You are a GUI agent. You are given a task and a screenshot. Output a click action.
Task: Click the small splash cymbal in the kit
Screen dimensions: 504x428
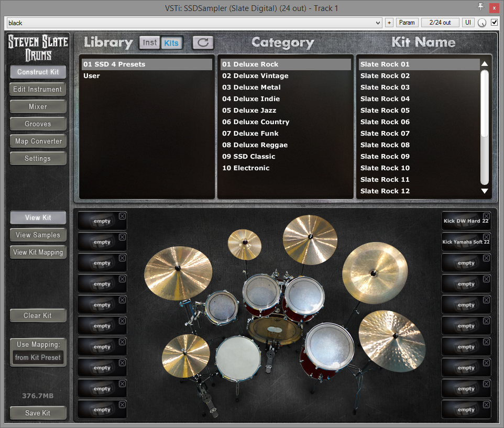click(245, 245)
